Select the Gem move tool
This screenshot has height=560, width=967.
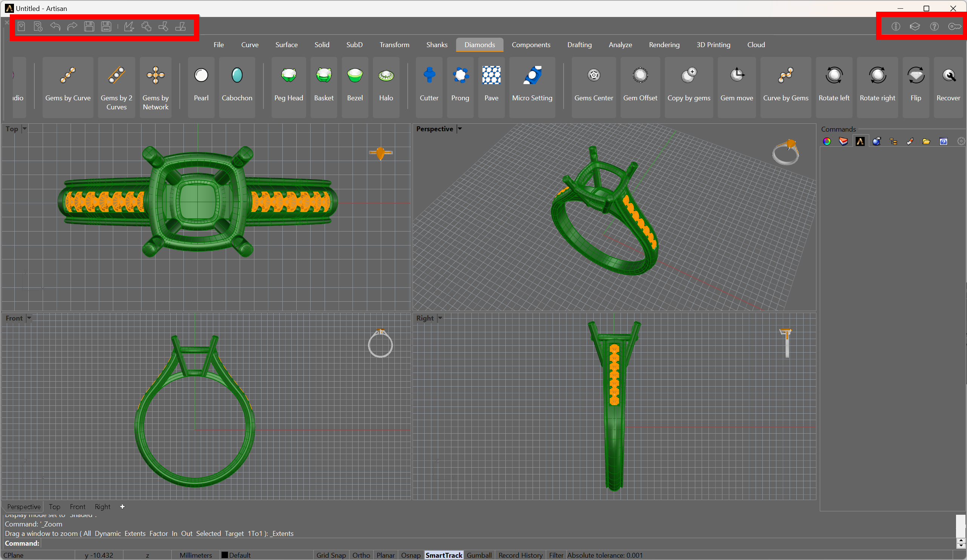coord(737,87)
